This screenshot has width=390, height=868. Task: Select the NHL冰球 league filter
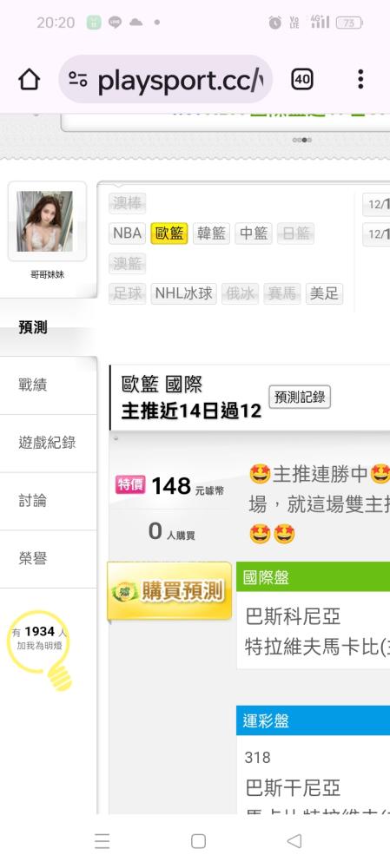coord(183,293)
